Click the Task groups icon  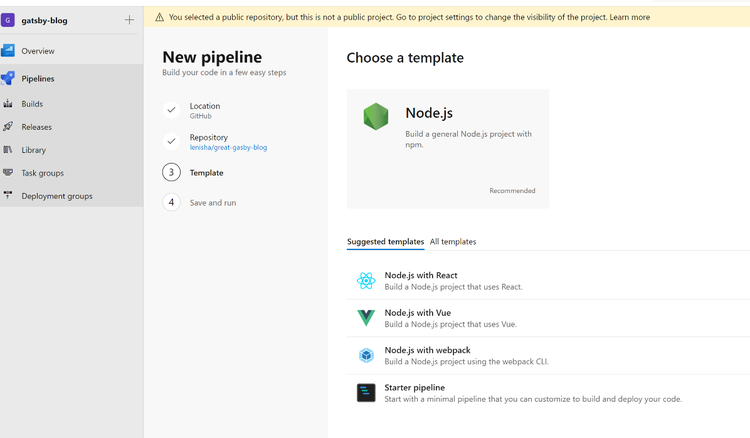coord(8,173)
